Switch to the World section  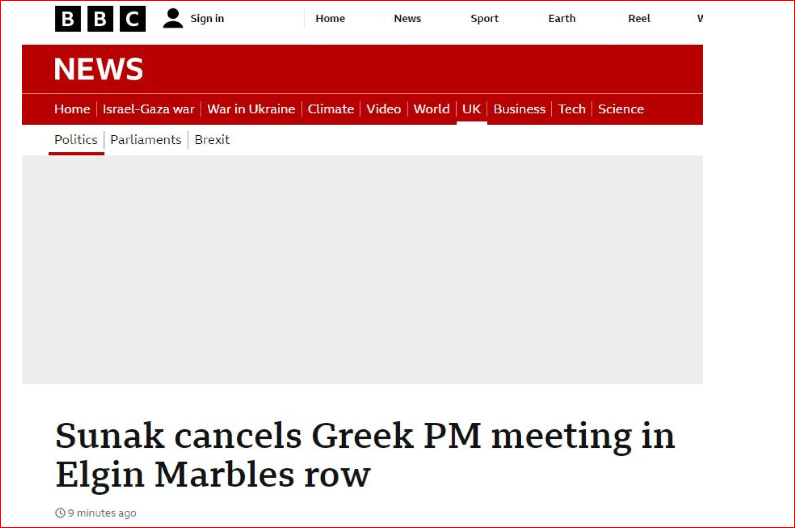point(431,109)
